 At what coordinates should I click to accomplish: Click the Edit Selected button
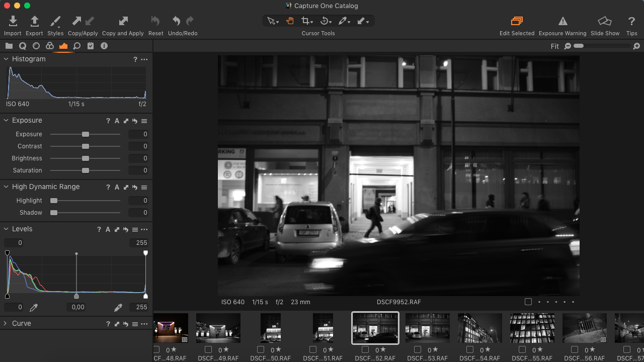pos(517,22)
